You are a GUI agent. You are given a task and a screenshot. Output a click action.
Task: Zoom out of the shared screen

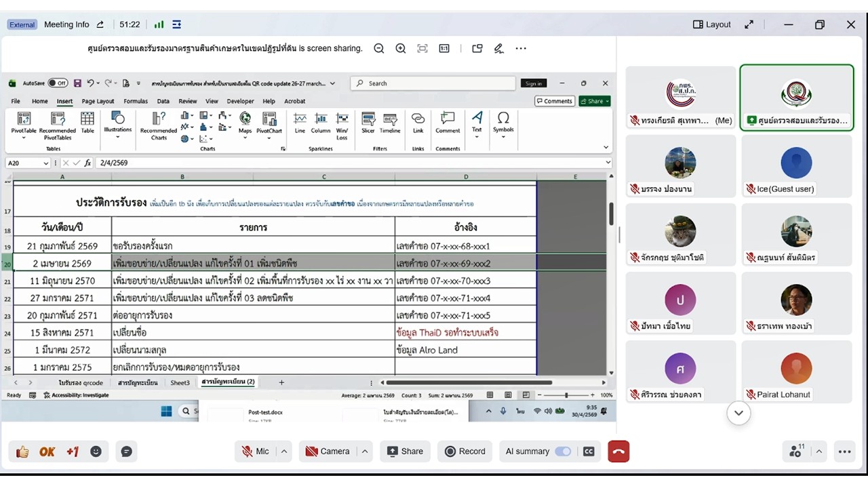point(379,49)
